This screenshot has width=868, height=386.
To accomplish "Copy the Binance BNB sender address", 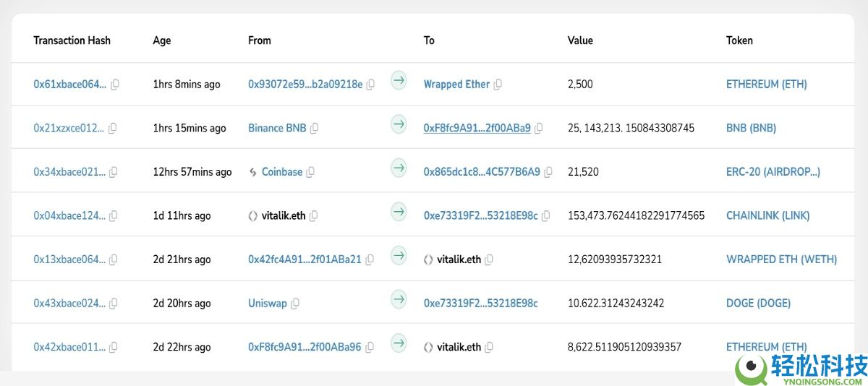I will [314, 129].
